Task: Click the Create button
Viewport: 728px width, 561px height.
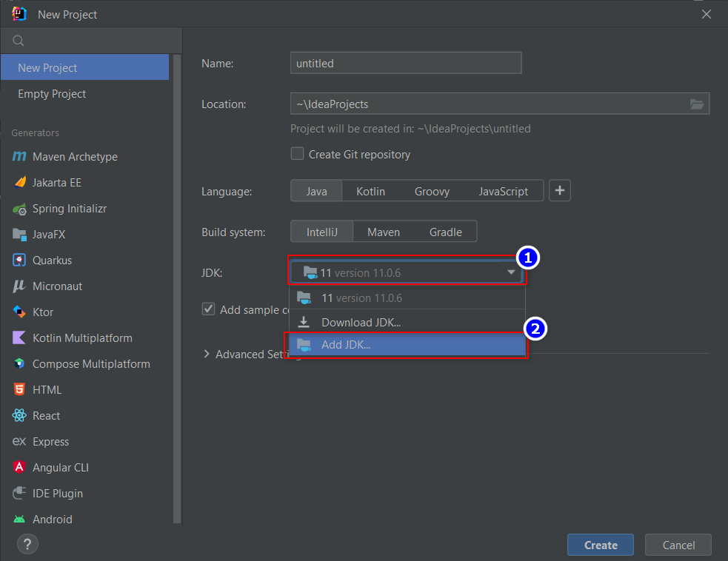Action: click(601, 545)
